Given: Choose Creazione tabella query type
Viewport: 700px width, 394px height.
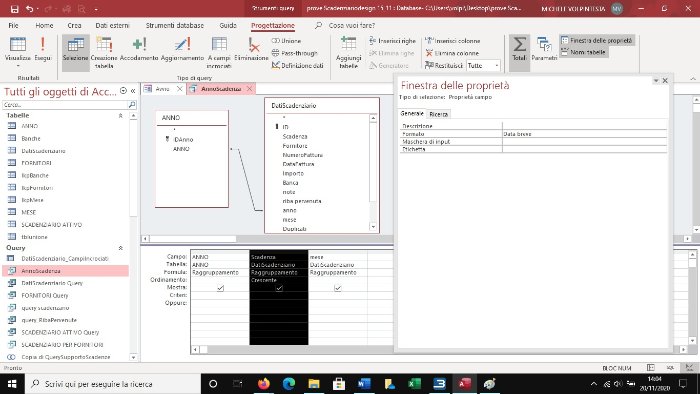Looking at the screenshot, I should 104,53.
